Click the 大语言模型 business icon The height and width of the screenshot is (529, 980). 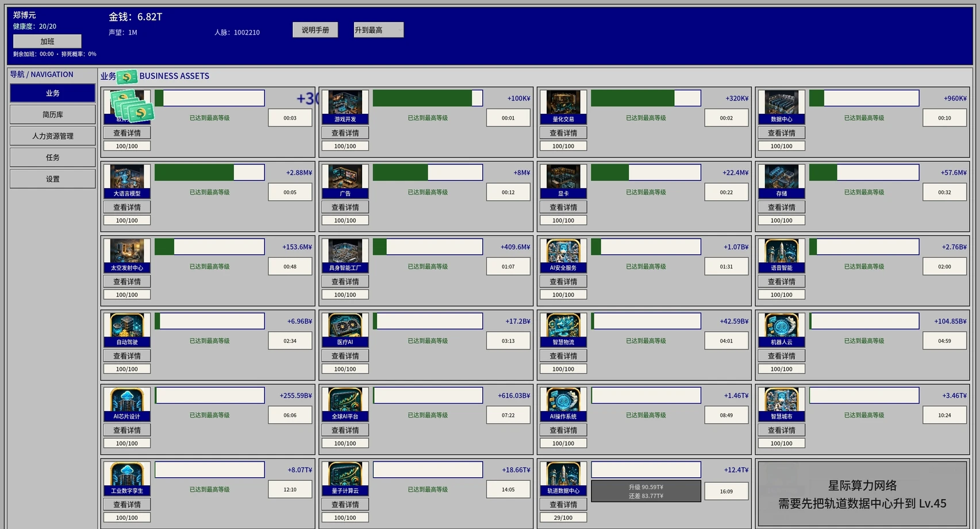[127, 181]
